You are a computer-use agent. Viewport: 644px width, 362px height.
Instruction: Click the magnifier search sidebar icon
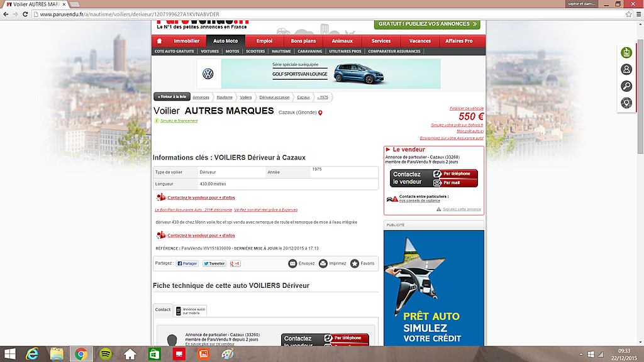626,86
